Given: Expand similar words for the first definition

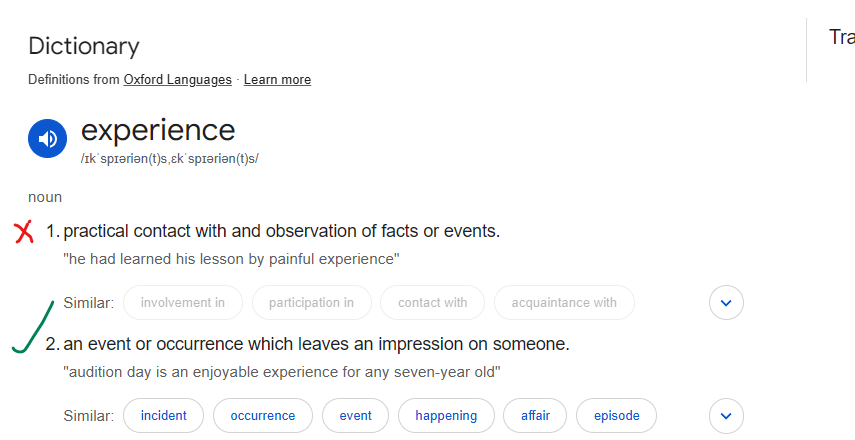Looking at the screenshot, I should tap(726, 302).
